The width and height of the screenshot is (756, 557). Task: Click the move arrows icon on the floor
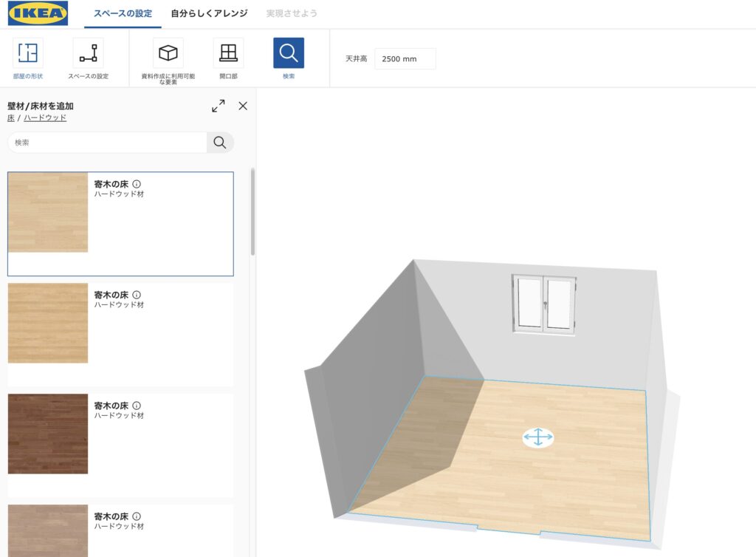538,437
